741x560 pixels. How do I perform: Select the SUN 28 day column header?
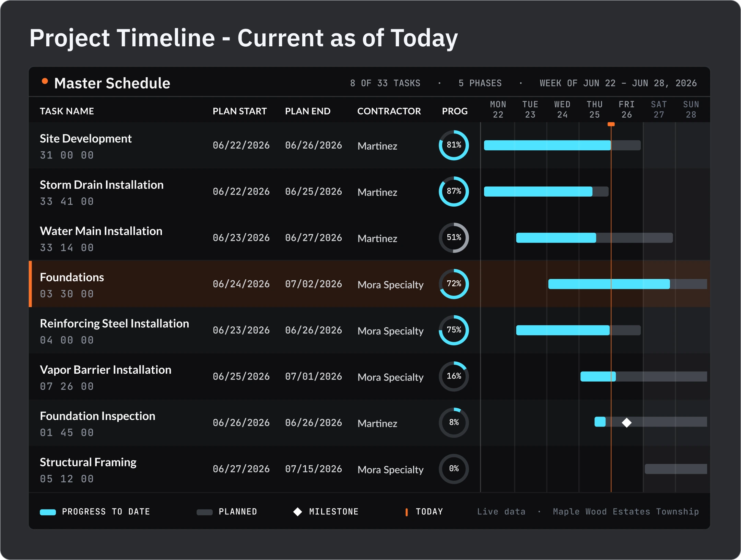691,109
